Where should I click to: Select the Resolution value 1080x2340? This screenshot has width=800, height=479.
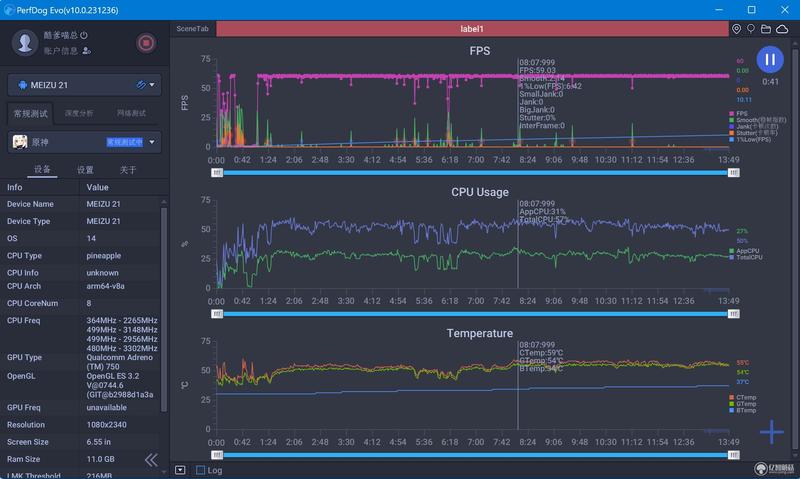107,424
